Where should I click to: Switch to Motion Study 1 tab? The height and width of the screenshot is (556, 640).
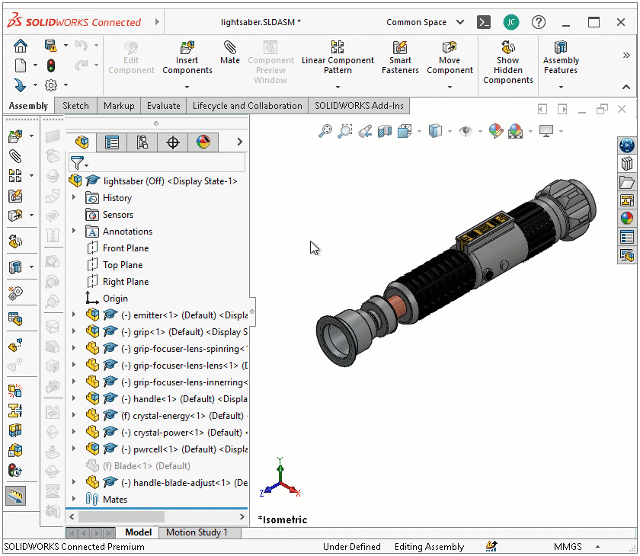click(196, 532)
